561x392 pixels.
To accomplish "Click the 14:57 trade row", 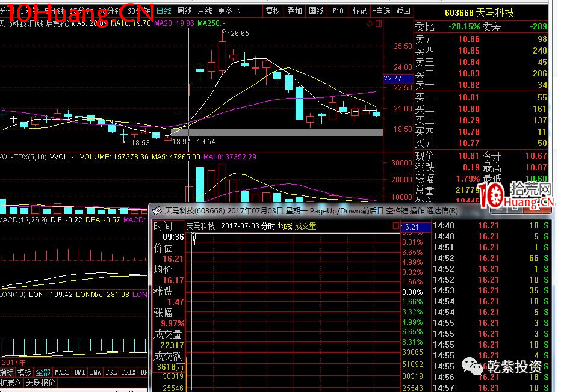I will (491, 387).
